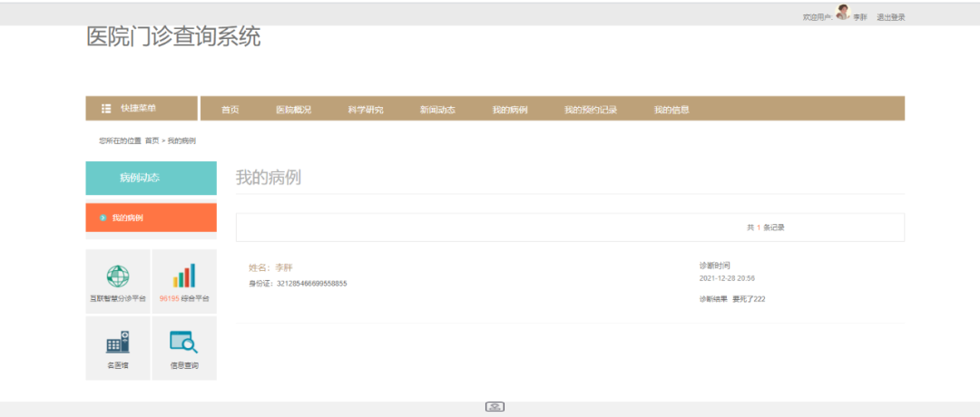
Task: Open the 医院概况 menu item
Action: [x=294, y=110]
